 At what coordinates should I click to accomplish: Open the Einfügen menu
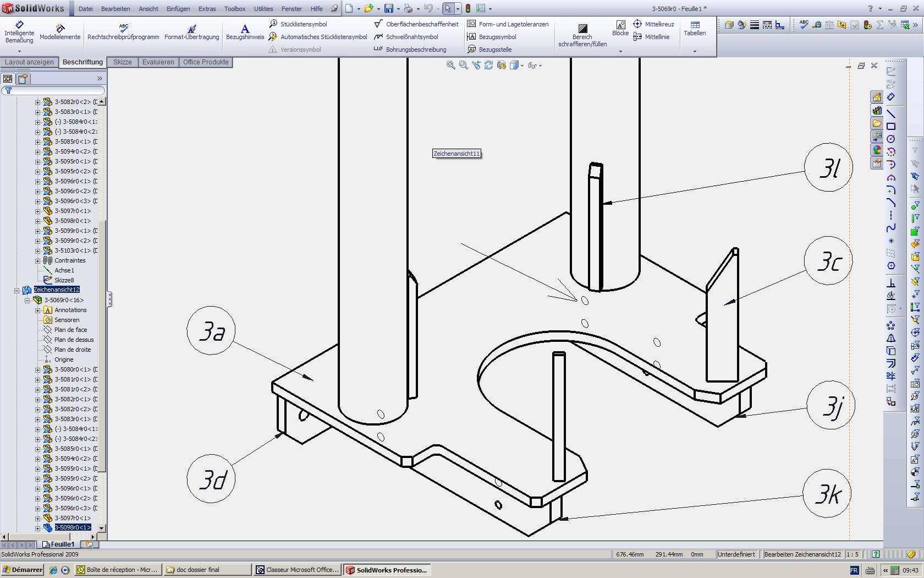(x=178, y=9)
